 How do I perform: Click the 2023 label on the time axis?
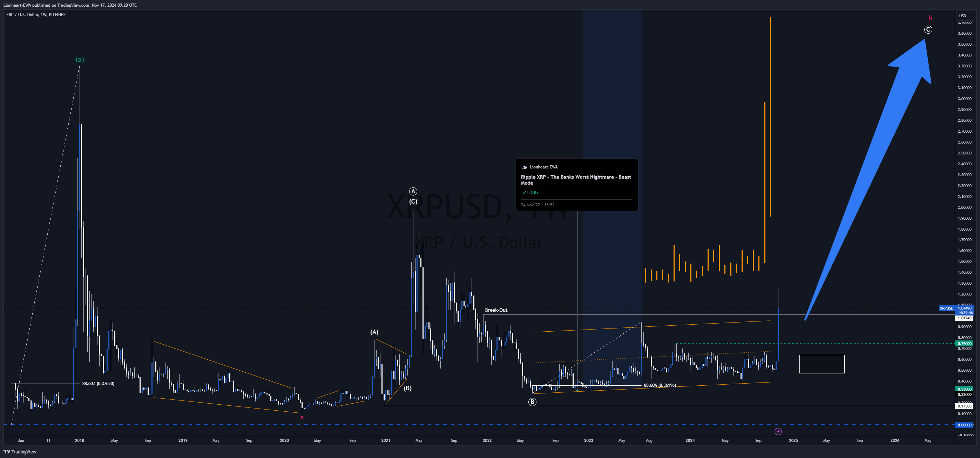tap(589, 440)
